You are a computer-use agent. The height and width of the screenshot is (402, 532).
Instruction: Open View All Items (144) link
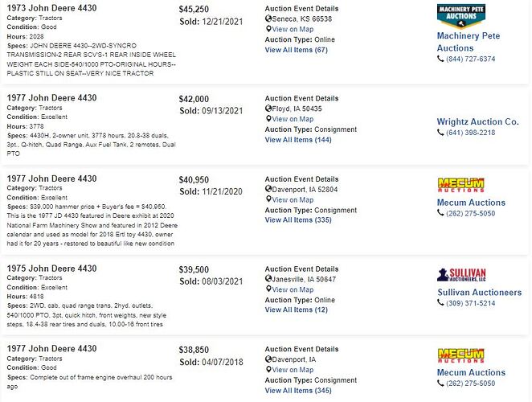click(x=298, y=140)
